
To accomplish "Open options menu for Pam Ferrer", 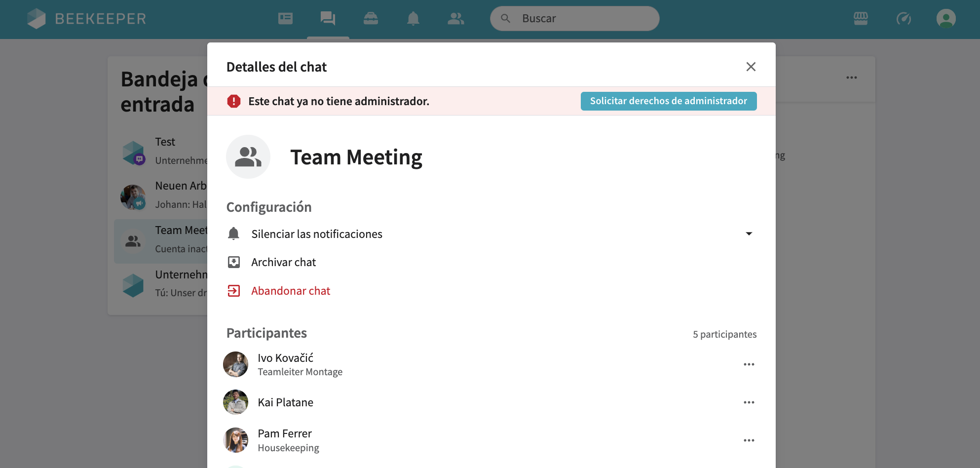I will [749, 440].
